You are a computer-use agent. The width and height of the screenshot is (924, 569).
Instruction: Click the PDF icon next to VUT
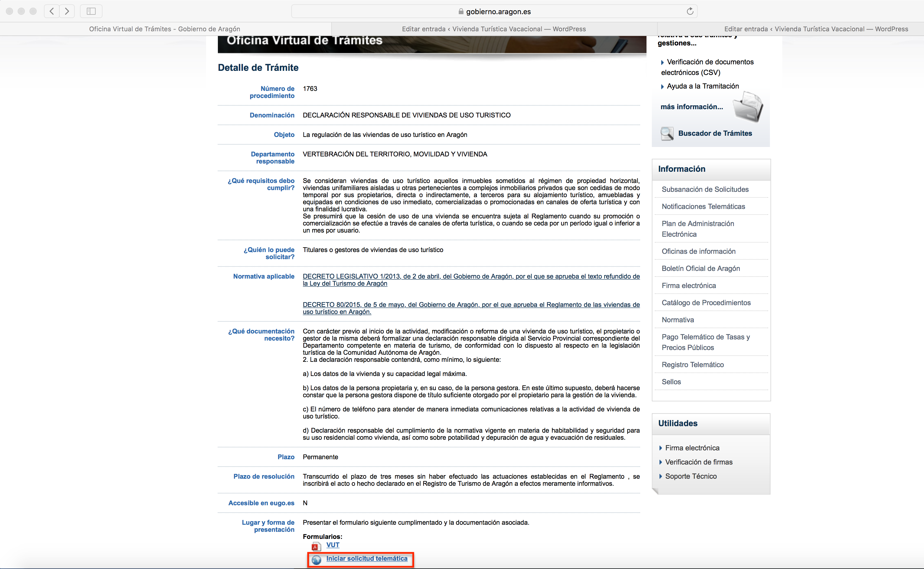click(x=316, y=546)
